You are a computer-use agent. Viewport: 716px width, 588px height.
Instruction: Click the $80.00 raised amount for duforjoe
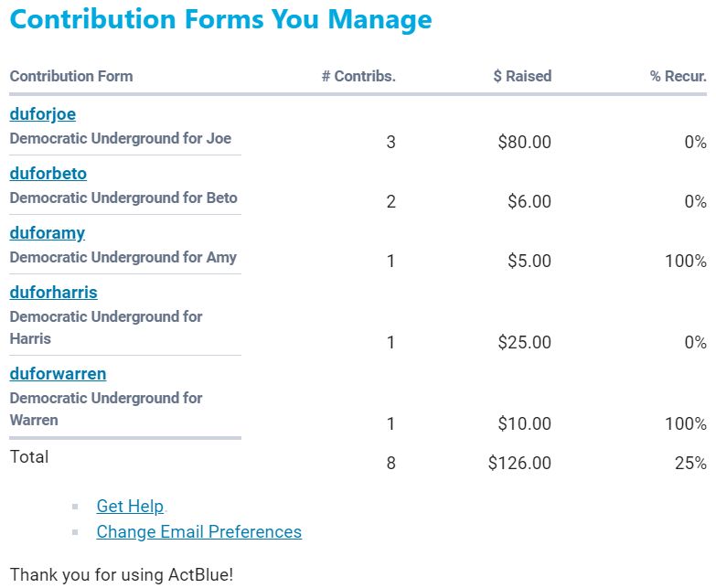524,143
